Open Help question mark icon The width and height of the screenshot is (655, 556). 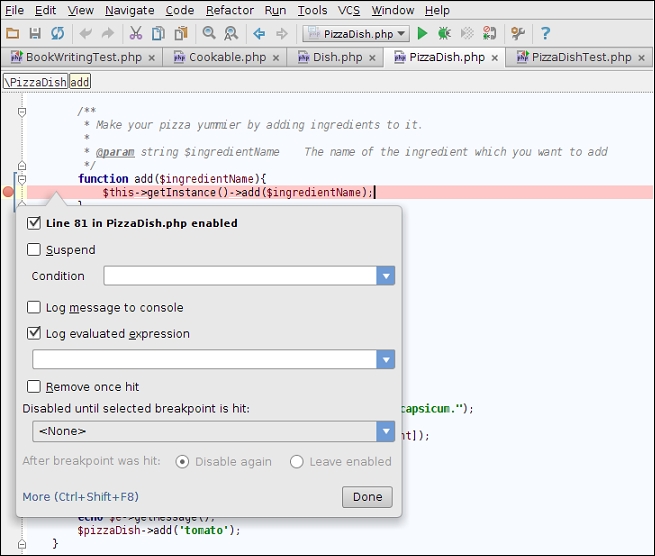545,33
